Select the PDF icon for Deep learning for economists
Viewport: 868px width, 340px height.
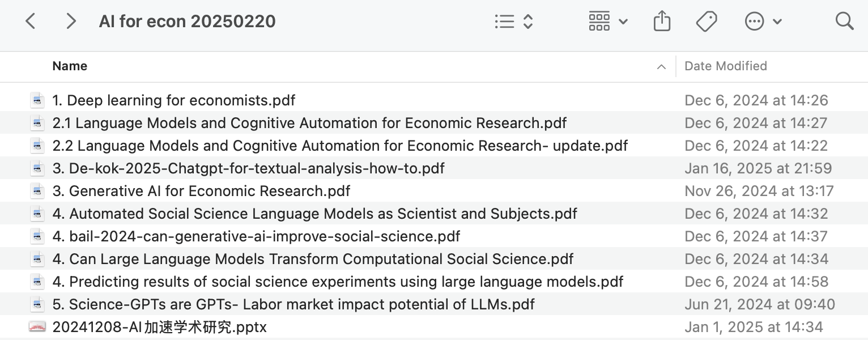click(37, 100)
